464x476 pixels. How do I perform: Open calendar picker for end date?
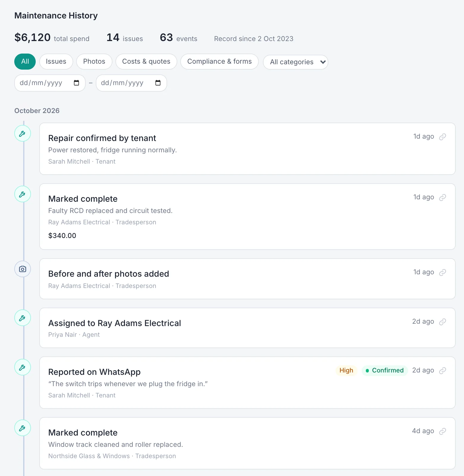[158, 83]
